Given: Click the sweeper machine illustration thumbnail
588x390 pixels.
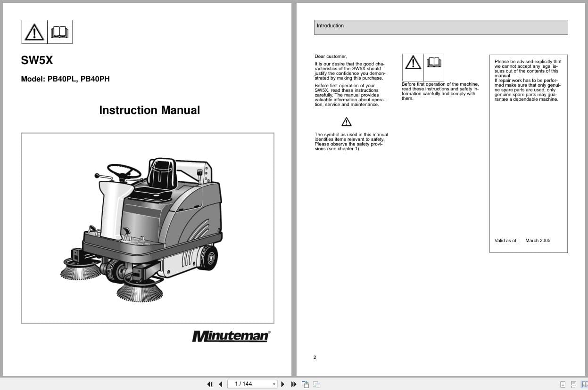Looking at the screenshot, I should pyautogui.click(x=147, y=228).
